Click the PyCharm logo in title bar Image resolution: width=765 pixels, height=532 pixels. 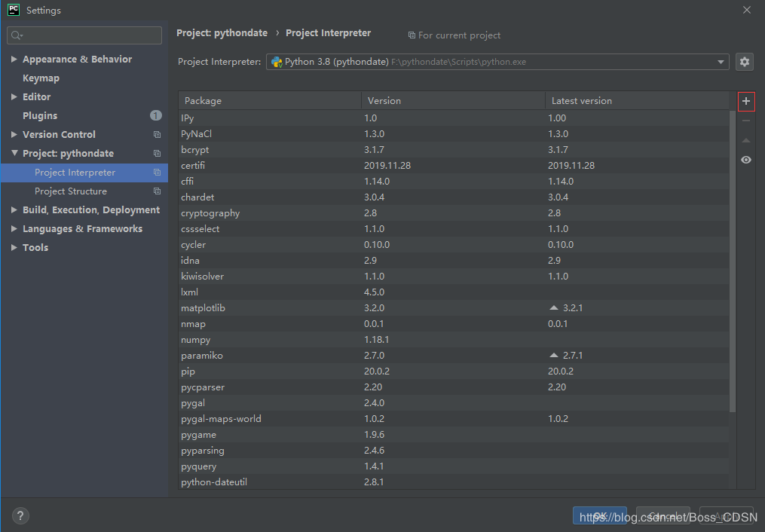[x=14, y=10]
